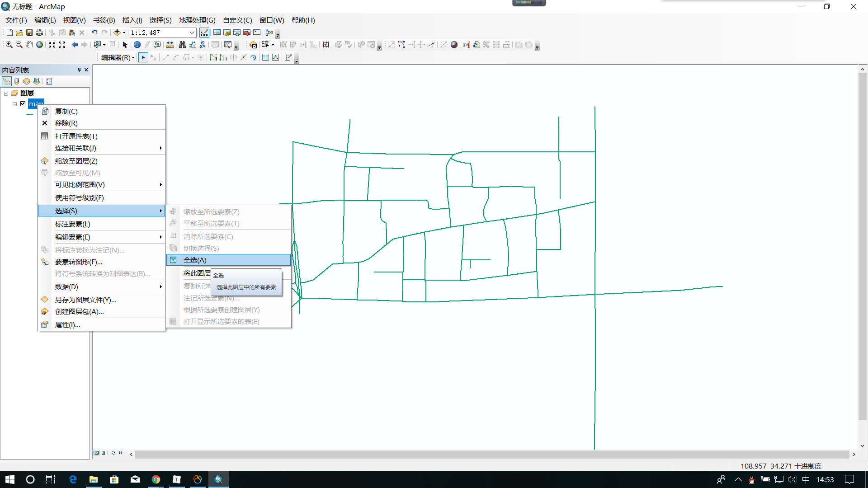Collapse the 图层 data frame tree
Screen dimensions: 868x488
tap(6, 94)
